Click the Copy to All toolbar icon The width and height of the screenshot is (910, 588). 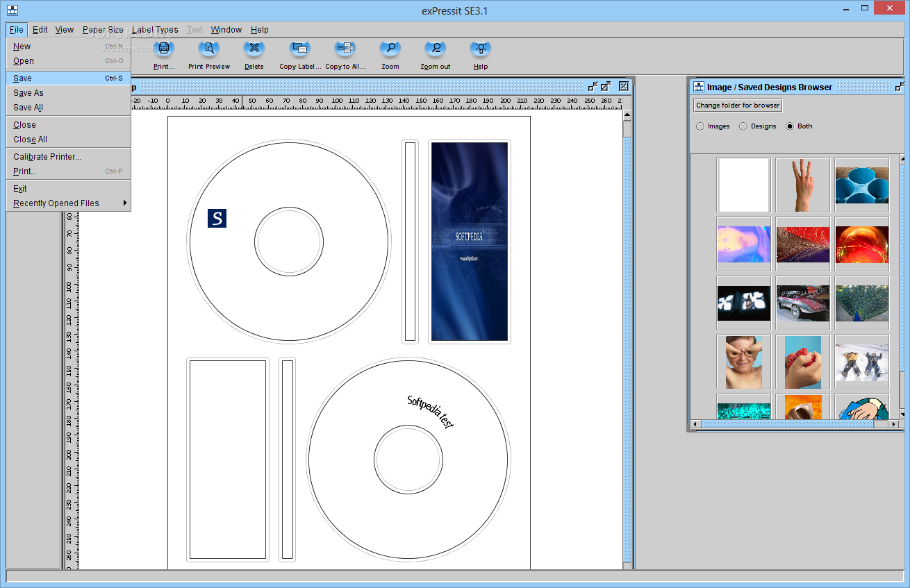pyautogui.click(x=345, y=49)
